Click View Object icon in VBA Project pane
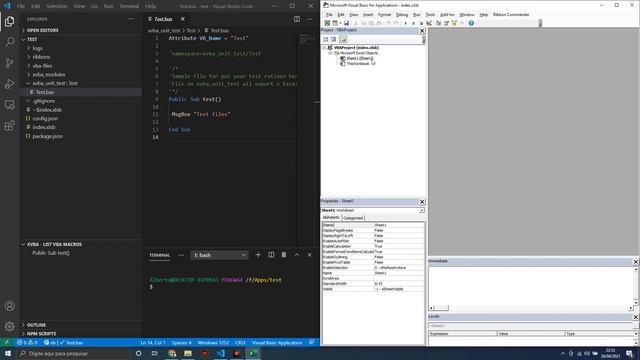The image size is (640, 360). 333,39
